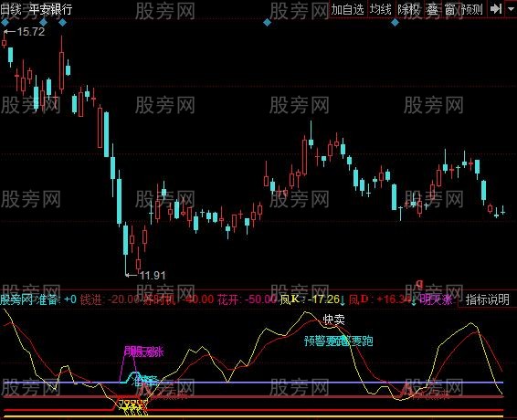This screenshot has height=420, width=517.
Task: Click the 凤D: +16.34 indicator value
Action: [x=381, y=299]
